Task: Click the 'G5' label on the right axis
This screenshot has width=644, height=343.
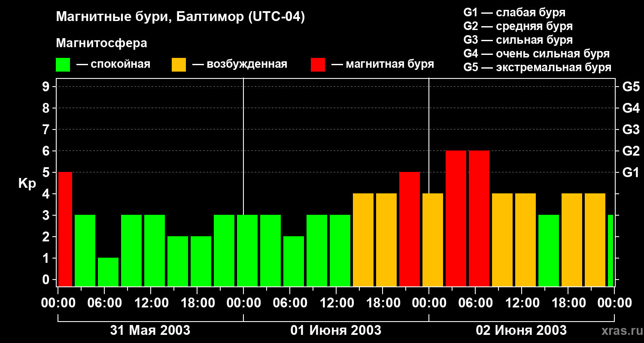Action: (x=631, y=87)
